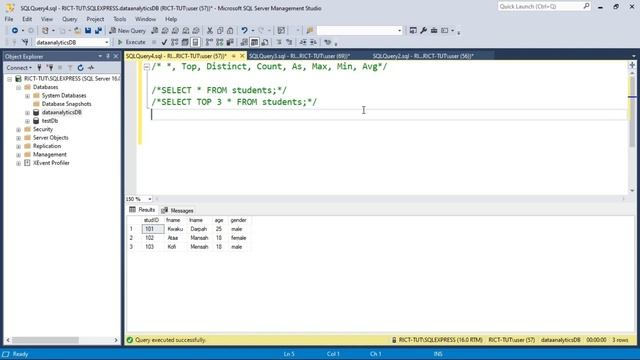The image size is (640, 360).
Task: Click the Connect Object Explorer plug icon
Action: tap(39, 68)
